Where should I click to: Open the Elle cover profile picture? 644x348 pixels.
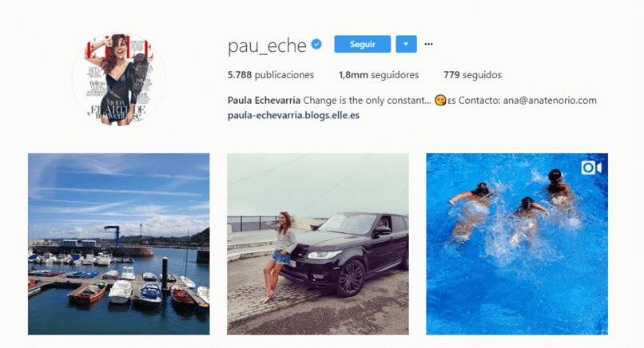click(x=119, y=79)
